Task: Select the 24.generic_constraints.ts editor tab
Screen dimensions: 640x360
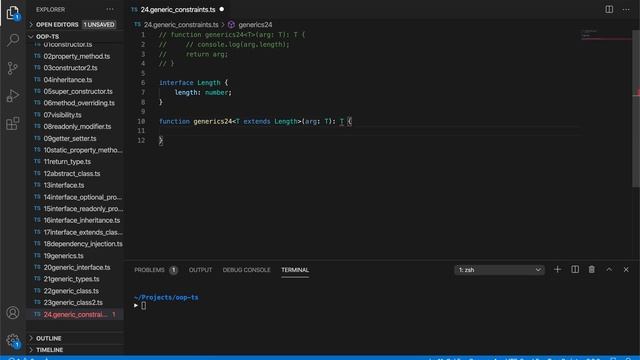Action: [x=178, y=9]
